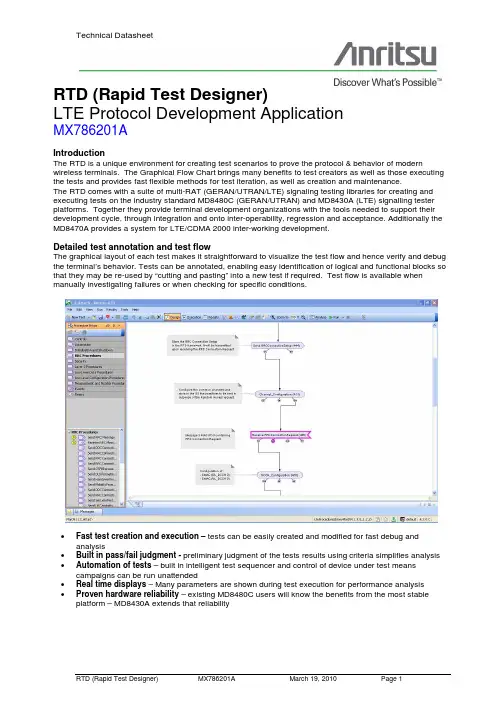
Task: Open the Results menu in RTD window
Action: coord(111,310)
